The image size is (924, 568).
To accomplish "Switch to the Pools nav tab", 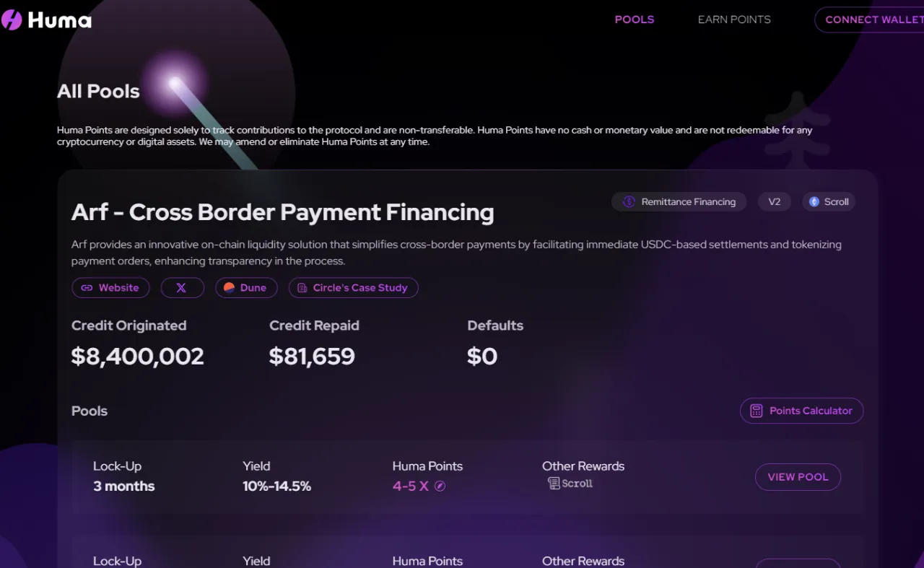I will point(634,19).
